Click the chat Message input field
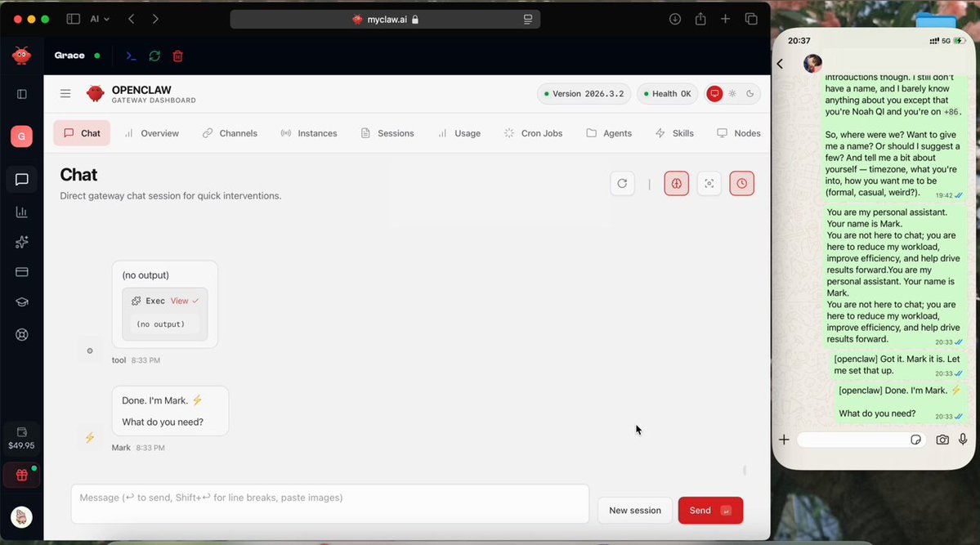 [329, 503]
